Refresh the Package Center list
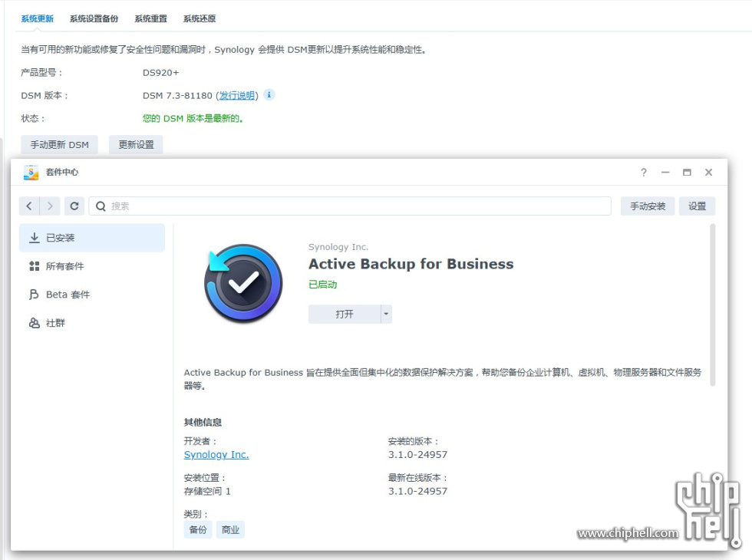Screen dimensions: 752x560 [x=74, y=206]
